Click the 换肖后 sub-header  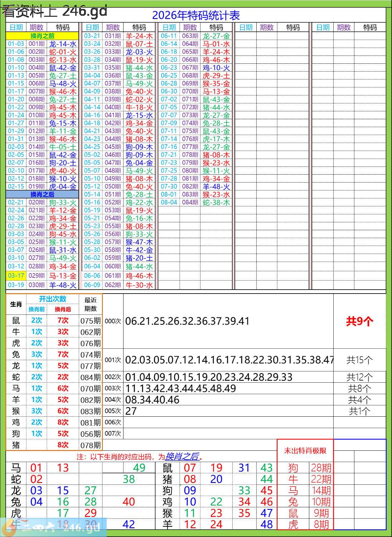63,309
